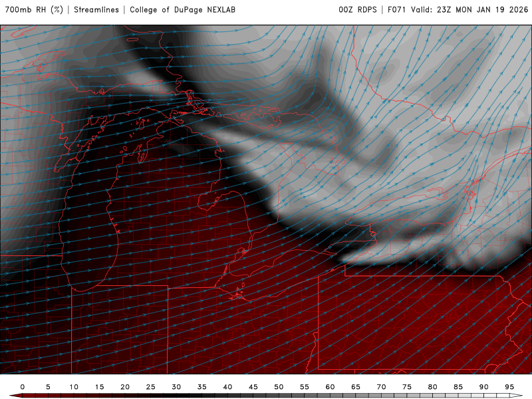This screenshot has width=532, height=399.
Task: Click the colorbar label '95'
Action: 509,387
